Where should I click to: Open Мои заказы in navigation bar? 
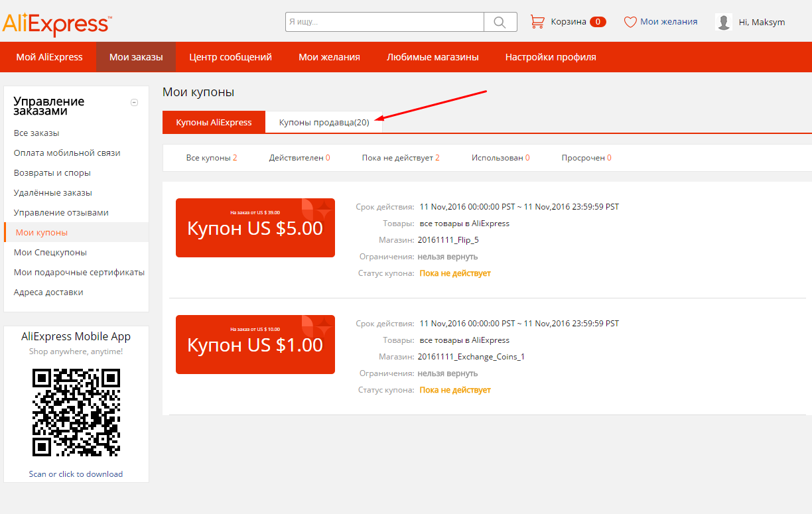tap(136, 57)
